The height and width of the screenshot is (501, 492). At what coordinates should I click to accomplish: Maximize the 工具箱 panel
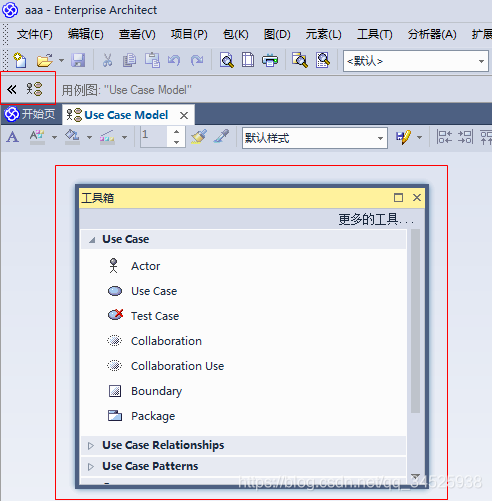tap(398, 198)
